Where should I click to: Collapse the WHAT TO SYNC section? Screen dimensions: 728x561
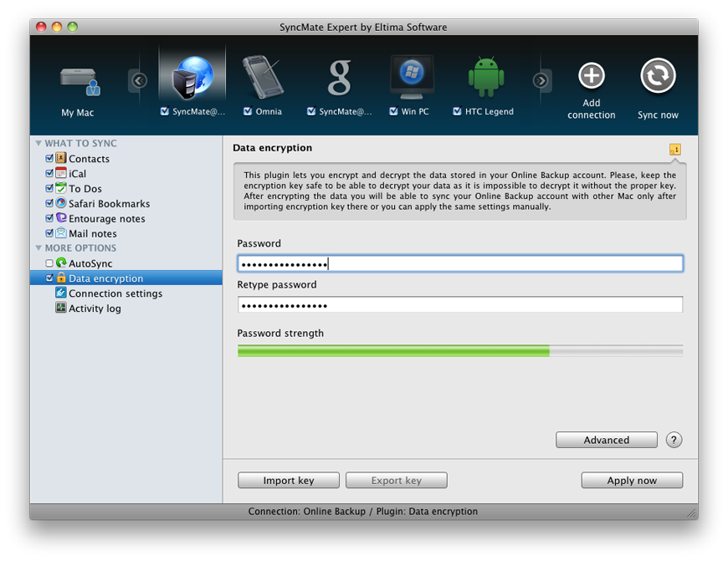pos(37,143)
